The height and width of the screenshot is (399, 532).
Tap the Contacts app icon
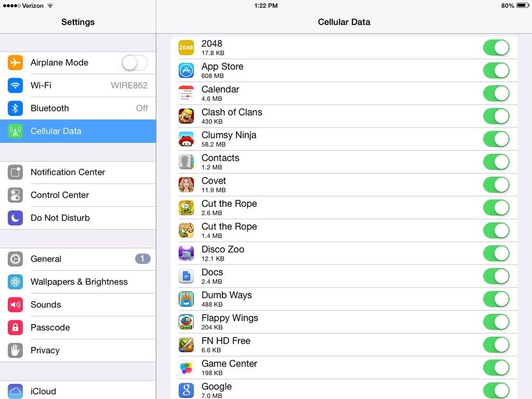186,162
